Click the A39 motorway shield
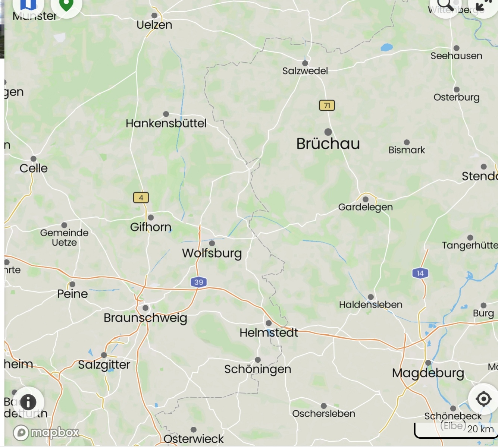The width and height of the screenshot is (498, 448). pyautogui.click(x=198, y=282)
